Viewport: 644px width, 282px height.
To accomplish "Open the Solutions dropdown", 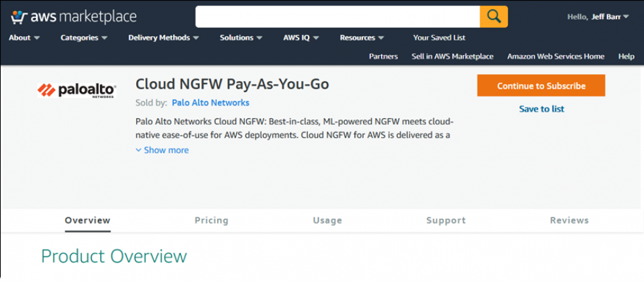I will [x=241, y=38].
